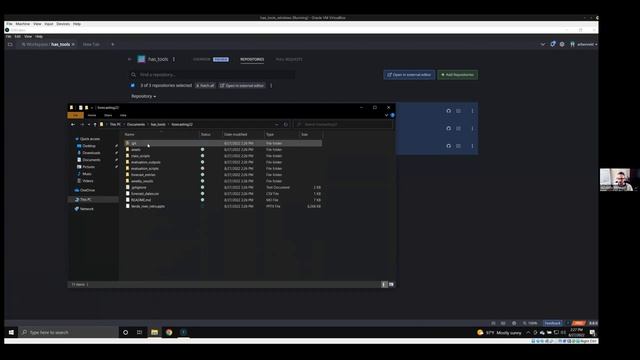The height and width of the screenshot is (360, 640).
Task: Open Pictures in the navigation pane
Action: tap(88, 167)
